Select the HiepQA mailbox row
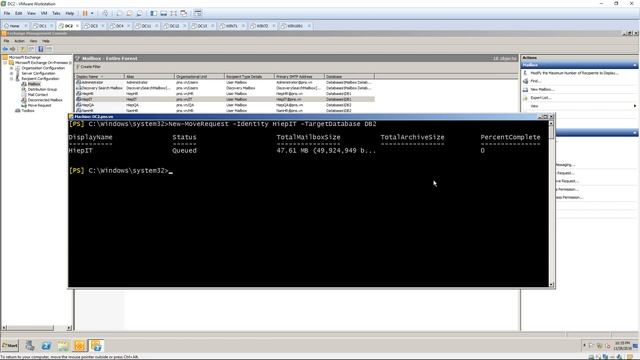640x360 pixels. click(x=224, y=105)
